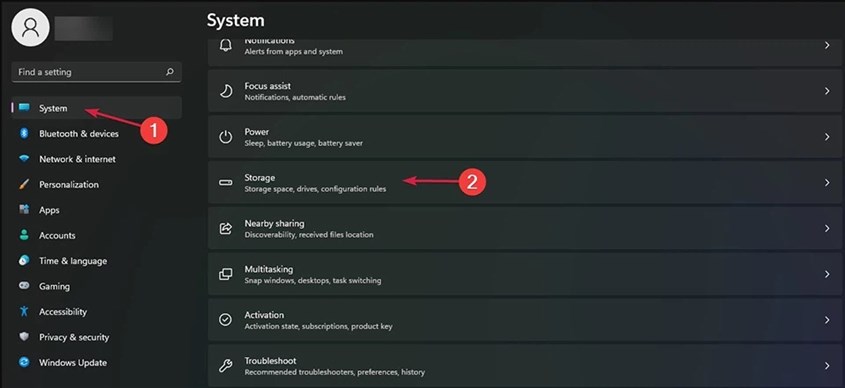Image resolution: width=845 pixels, height=388 pixels.
Task: Click the Accessibility figure icon in sidebar
Action: click(x=24, y=311)
